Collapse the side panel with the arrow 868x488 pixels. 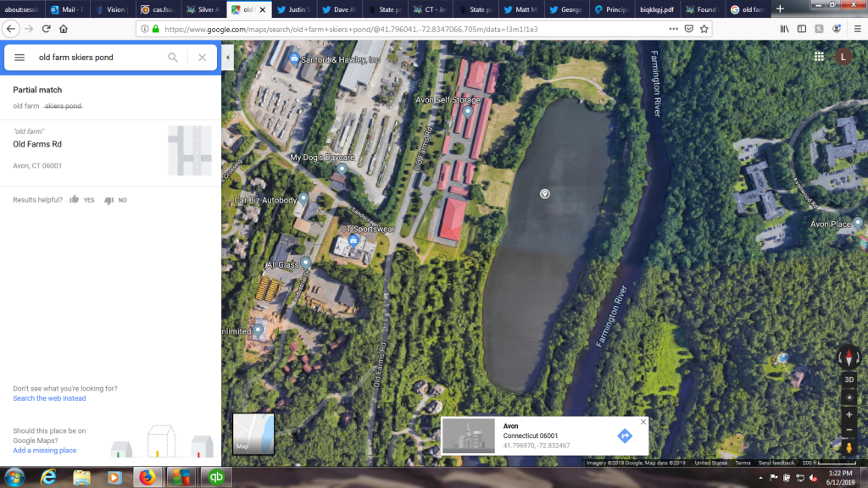coord(227,58)
